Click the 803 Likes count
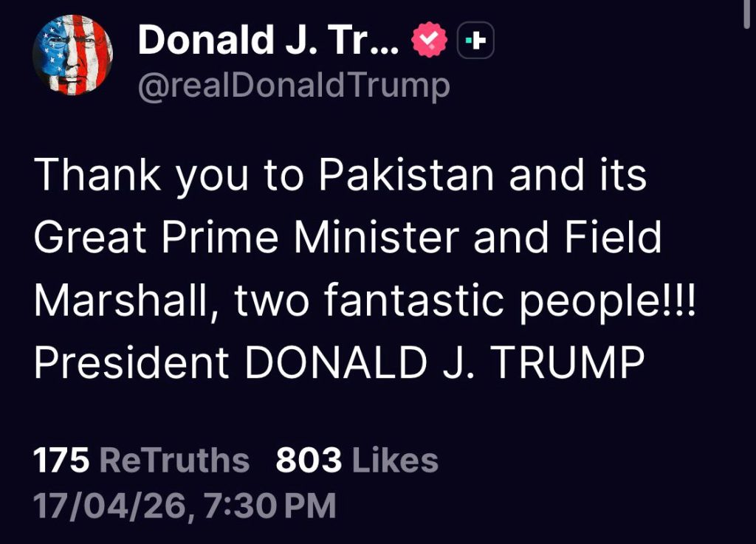Screen dimensions: 756x544 [x=306, y=459]
